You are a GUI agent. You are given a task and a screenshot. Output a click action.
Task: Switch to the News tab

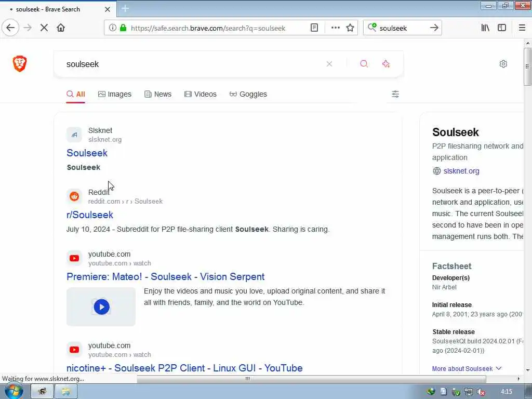[x=158, y=94]
